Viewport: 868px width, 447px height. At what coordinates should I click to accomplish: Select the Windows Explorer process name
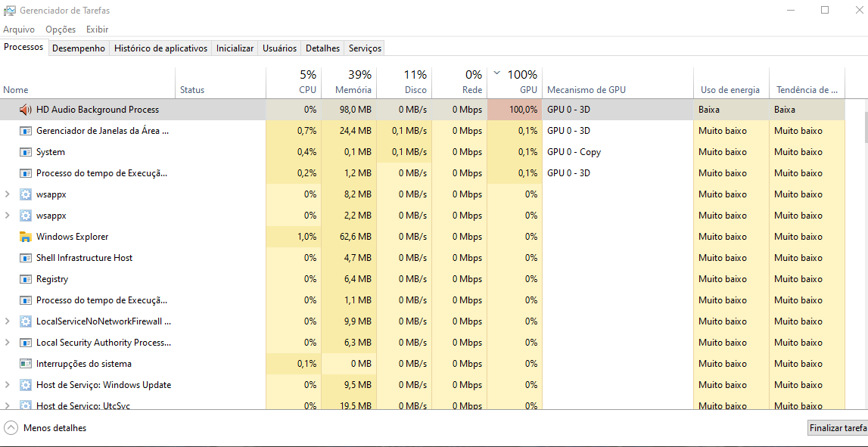tap(72, 237)
